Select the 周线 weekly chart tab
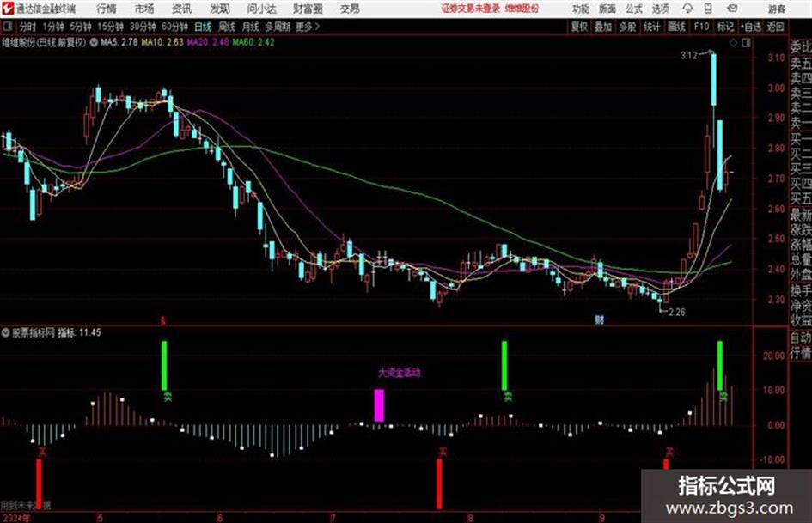 227,27
